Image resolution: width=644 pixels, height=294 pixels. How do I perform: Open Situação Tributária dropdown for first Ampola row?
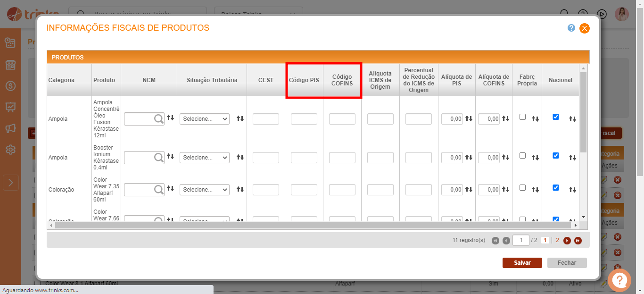coord(204,119)
